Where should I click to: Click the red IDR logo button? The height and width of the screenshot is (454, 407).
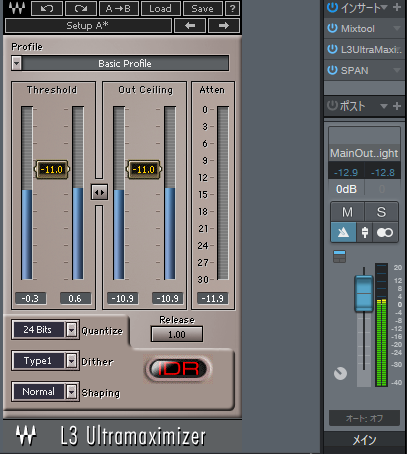click(178, 369)
